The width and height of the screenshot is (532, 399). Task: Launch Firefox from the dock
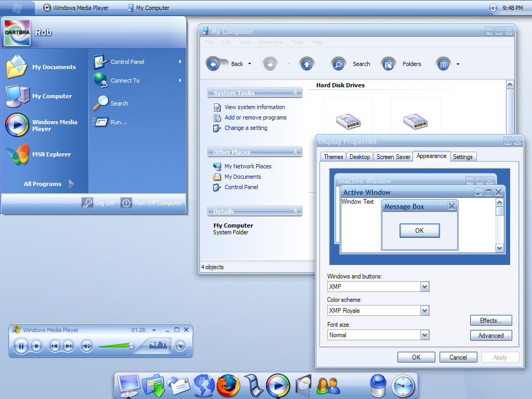click(229, 386)
